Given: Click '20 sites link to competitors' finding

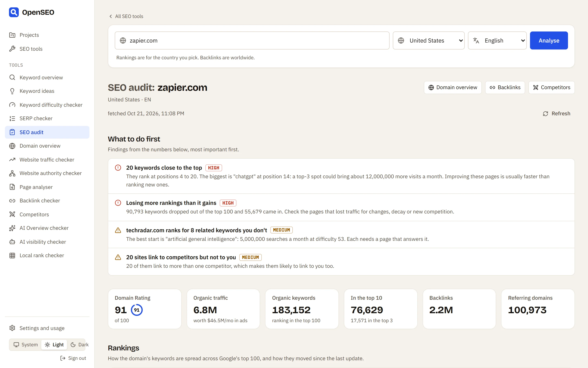Looking at the screenshot, I should click(341, 262).
